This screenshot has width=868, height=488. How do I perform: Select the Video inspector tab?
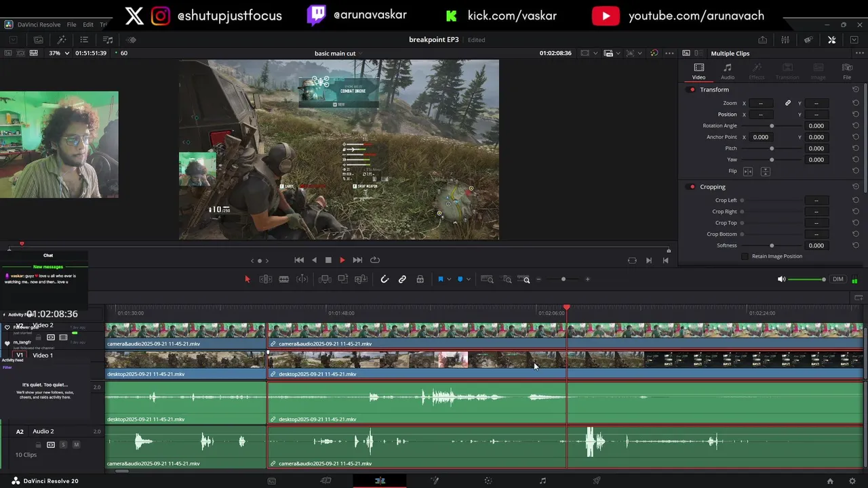[698, 71]
